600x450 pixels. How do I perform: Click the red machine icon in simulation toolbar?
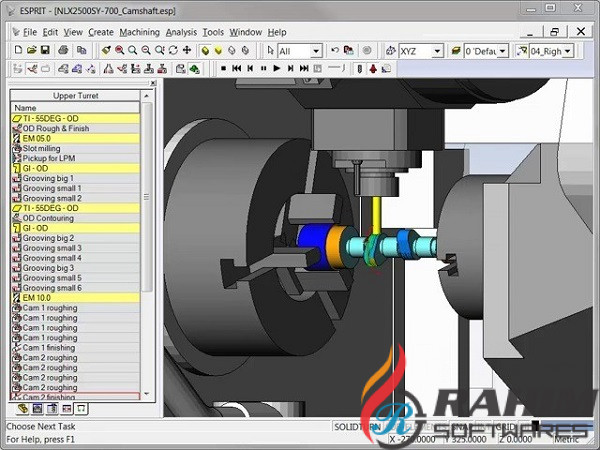tap(373, 68)
